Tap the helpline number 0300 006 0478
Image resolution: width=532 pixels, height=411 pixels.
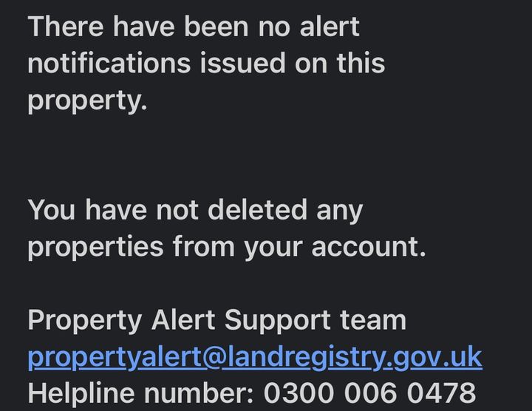point(369,393)
